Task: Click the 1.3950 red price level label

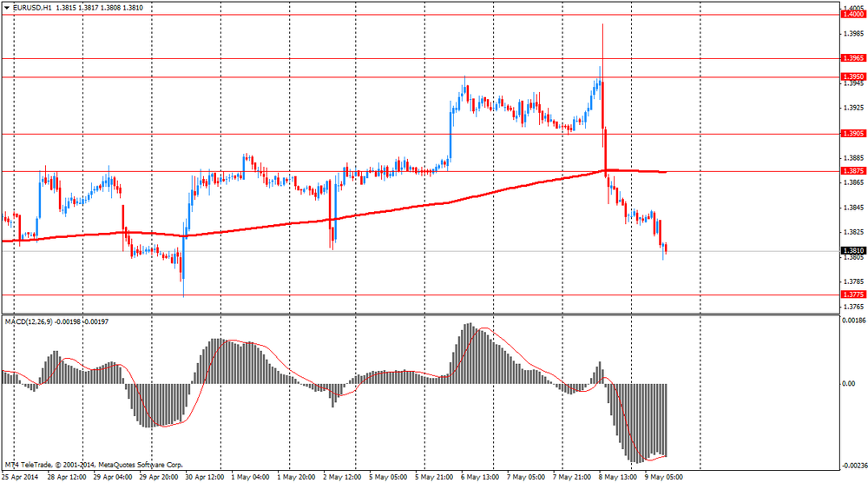Action: [853, 77]
